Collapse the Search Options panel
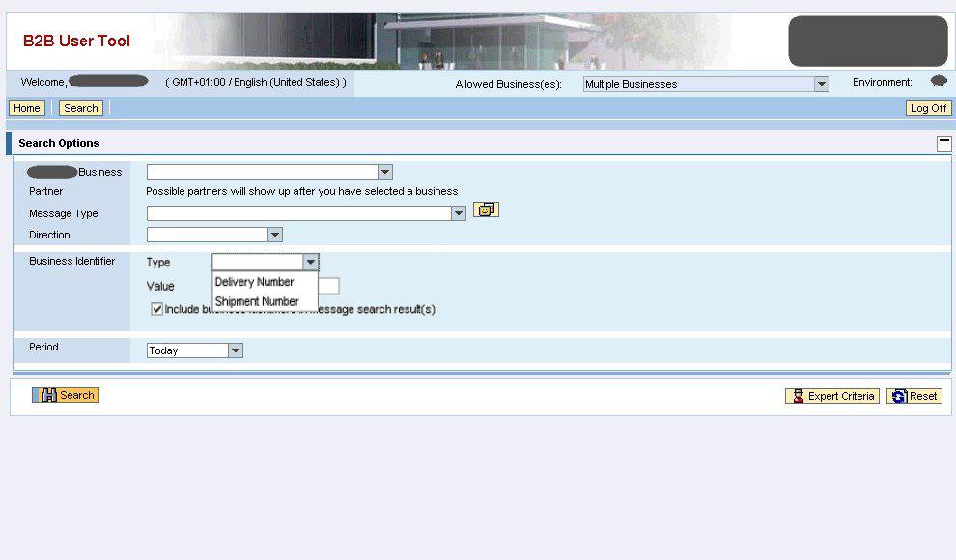The height and width of the screenshot is (560, 956). (x=943, y=144)
